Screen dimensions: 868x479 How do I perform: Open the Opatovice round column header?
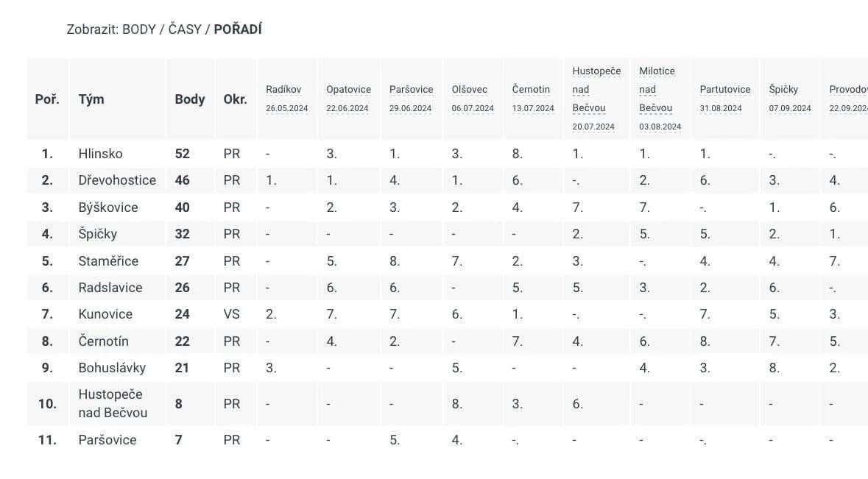pyautogui.click(x=348, y=90)
